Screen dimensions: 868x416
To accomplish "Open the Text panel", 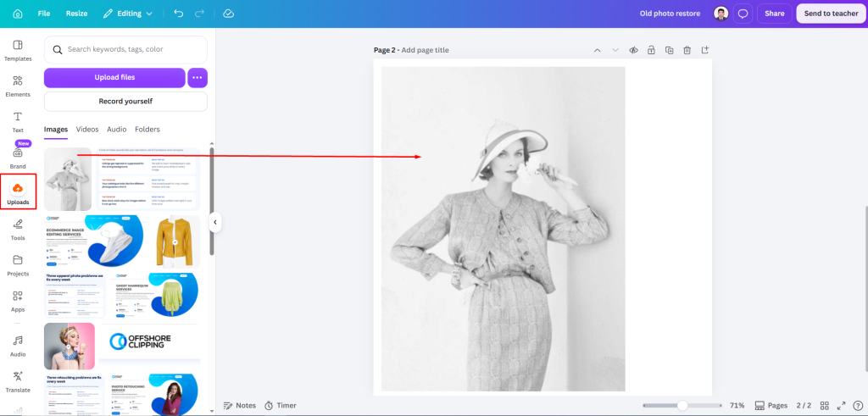I will click(x=18, y=122).
